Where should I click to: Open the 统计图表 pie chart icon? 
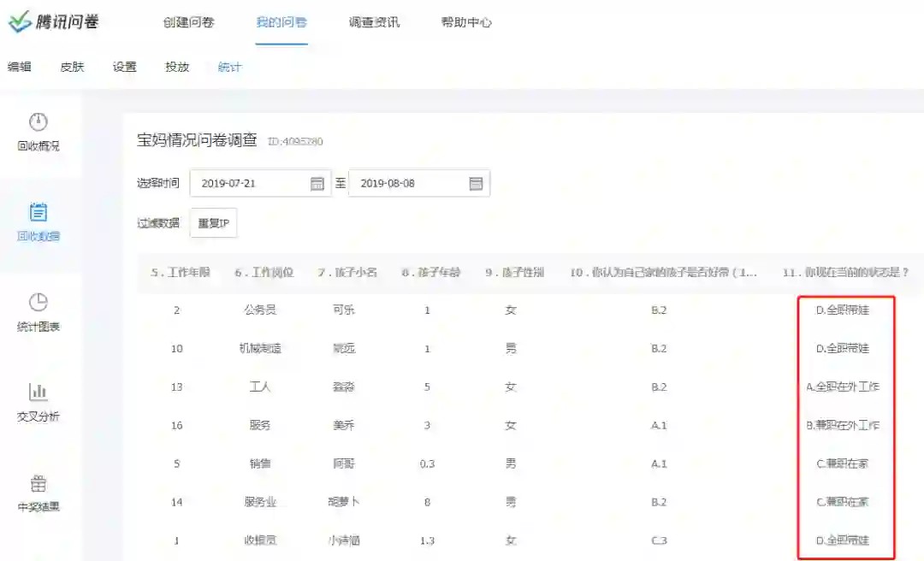click(x=38, y=303)
